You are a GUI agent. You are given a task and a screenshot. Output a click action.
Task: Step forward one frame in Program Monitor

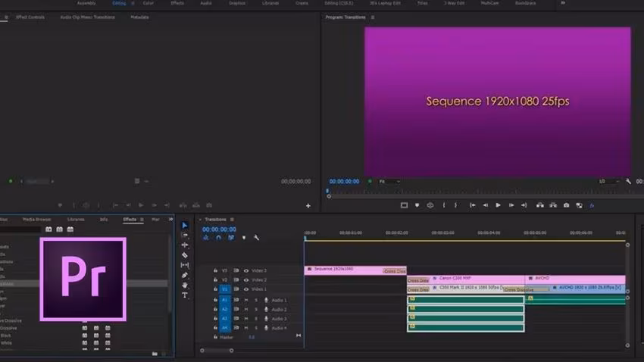tap(511, 205)
